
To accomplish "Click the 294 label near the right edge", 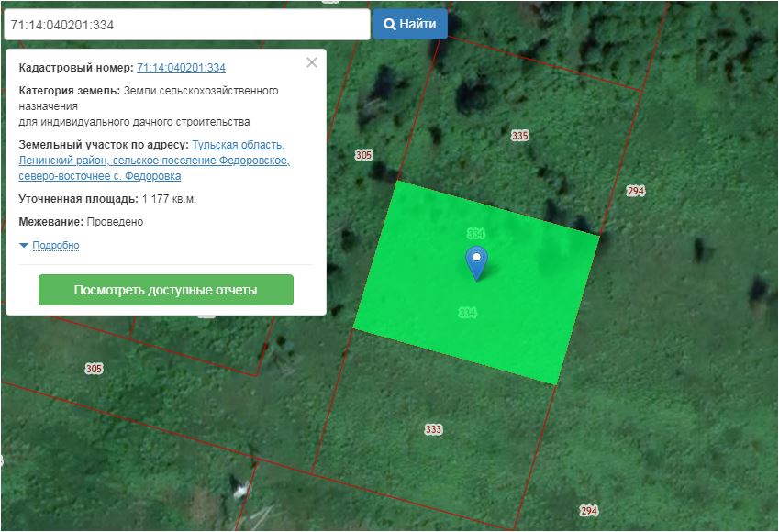I will click(636, 191).
